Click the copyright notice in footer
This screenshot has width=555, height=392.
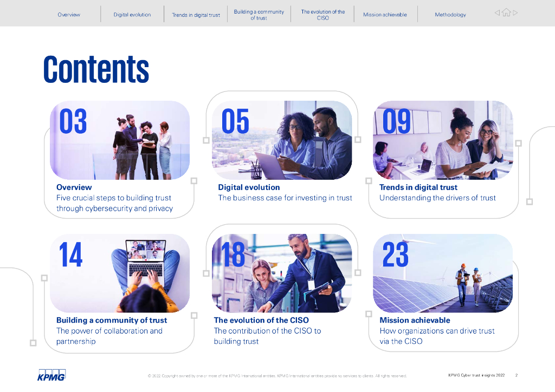tap(277, 376)
